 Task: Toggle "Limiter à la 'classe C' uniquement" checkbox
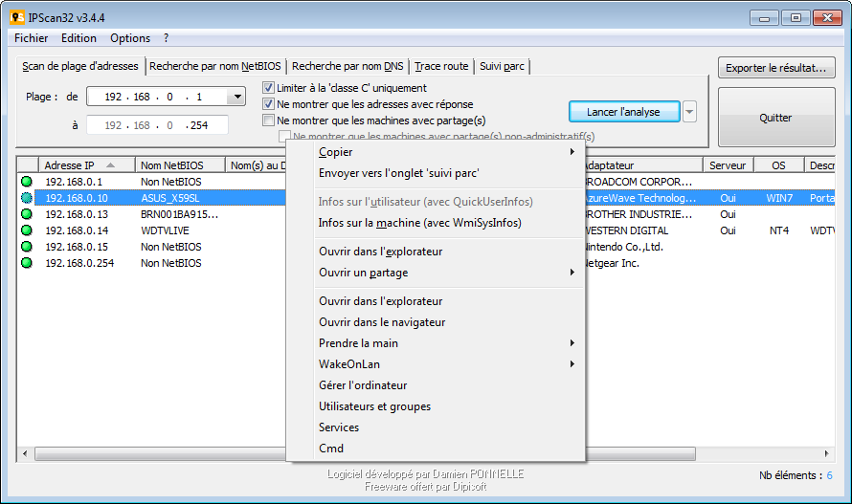click(x=269, y=88)
